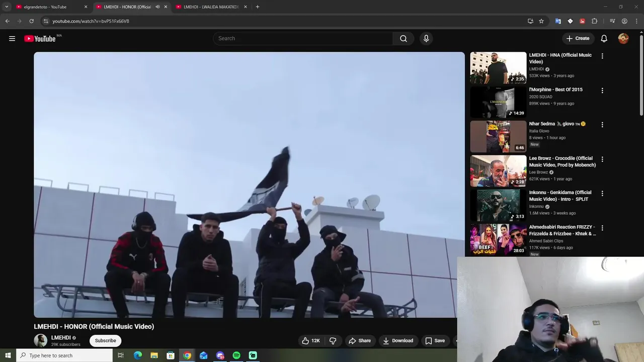Image resolution: width=644 pixels, height=362 pixels.
Task: Start voice search with the microphone icon
Action: (x=426, y=38)
